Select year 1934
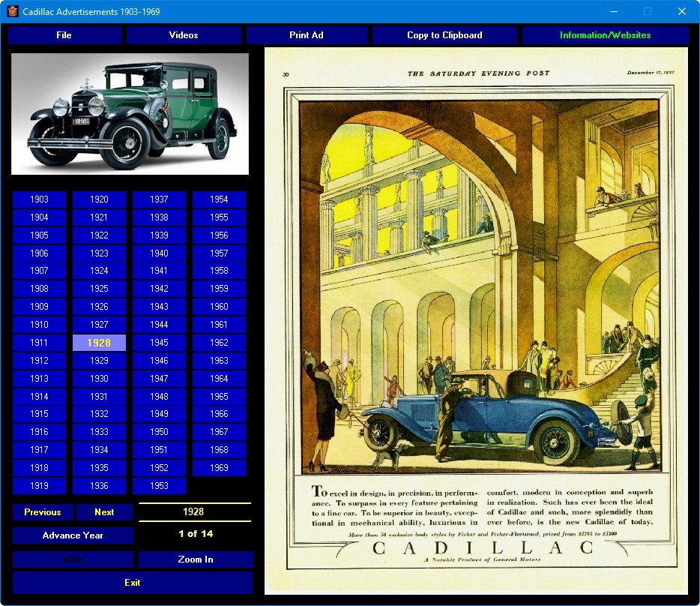700x606 pixels. (99, 450)
